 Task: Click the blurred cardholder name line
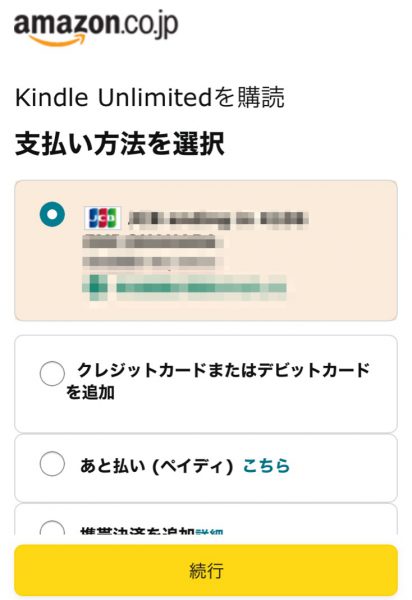pos(152,242)
